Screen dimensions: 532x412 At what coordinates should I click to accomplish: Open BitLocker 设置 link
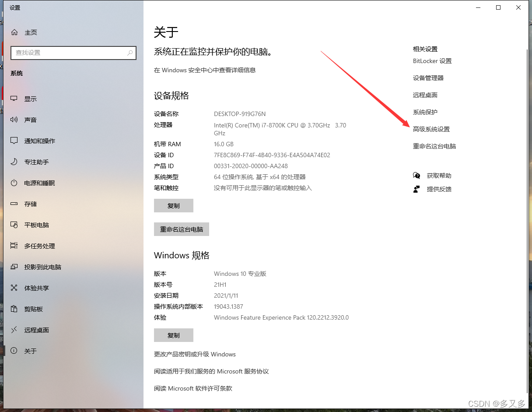coord(432,61)
